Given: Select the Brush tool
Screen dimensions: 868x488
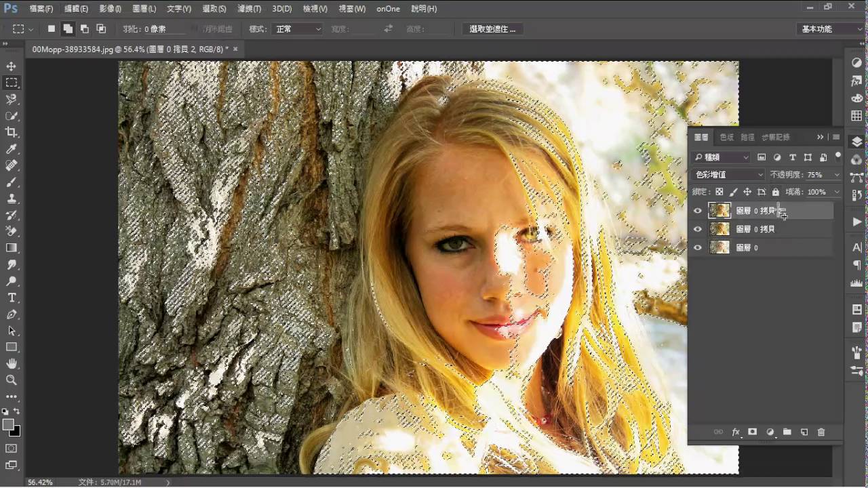Looking at the screenshot, I should tap(12, 182).
